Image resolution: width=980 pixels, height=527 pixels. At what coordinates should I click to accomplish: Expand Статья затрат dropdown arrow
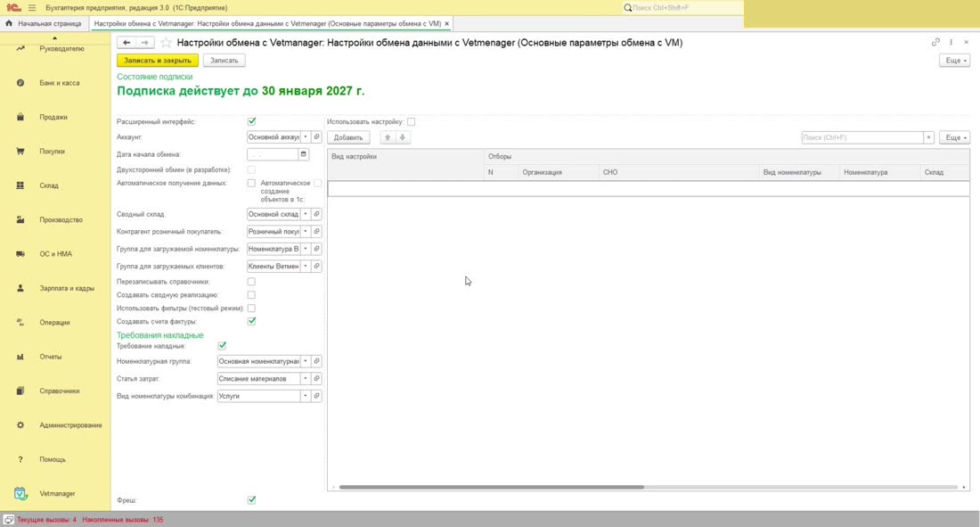pyautogui.click(x=306, y=379)
